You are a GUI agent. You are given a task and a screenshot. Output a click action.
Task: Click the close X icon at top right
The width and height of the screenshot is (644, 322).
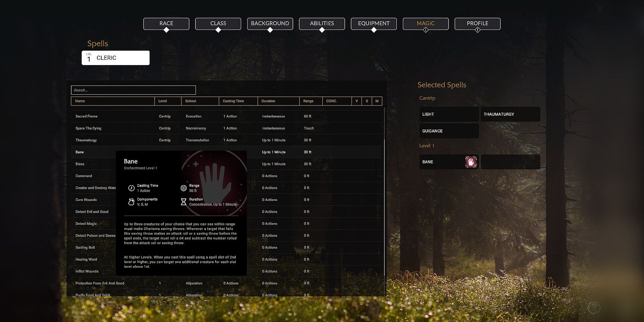600,8
